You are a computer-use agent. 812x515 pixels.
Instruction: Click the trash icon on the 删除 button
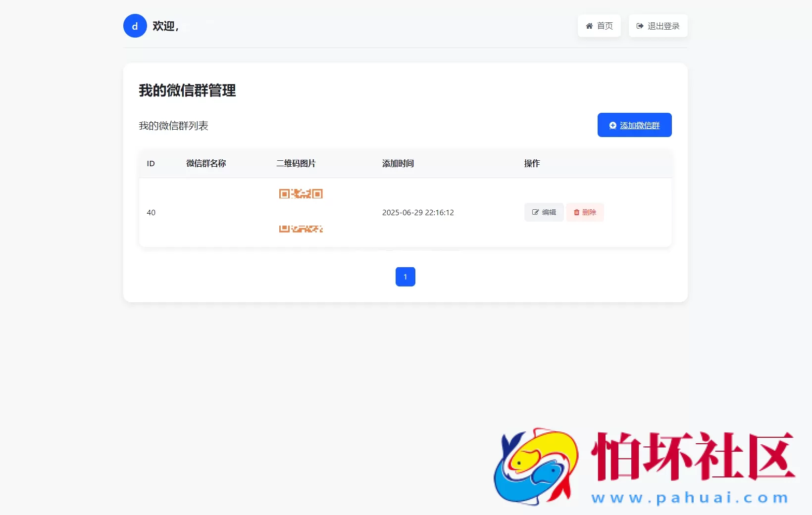point(576,212)
